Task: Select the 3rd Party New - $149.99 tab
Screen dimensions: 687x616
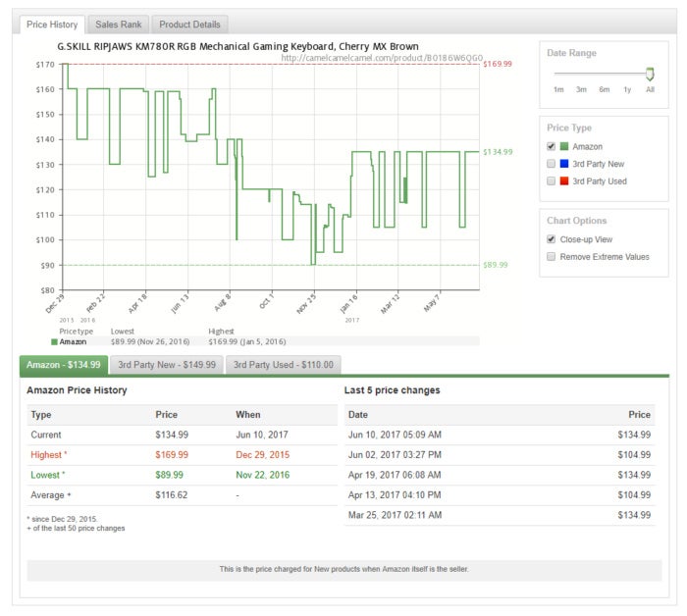Action: coord(167,365)
